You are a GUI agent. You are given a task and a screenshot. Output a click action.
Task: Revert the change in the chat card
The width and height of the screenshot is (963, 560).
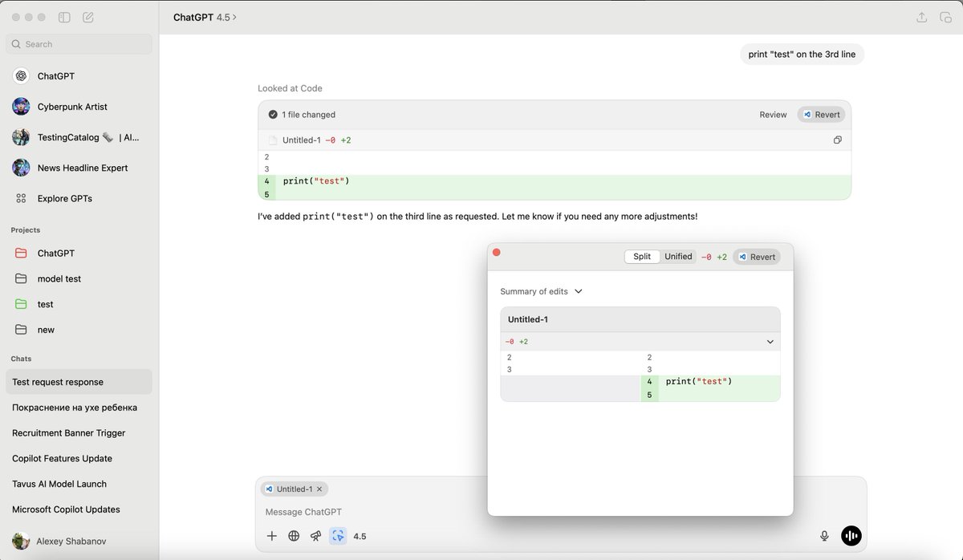pos(821,115)
